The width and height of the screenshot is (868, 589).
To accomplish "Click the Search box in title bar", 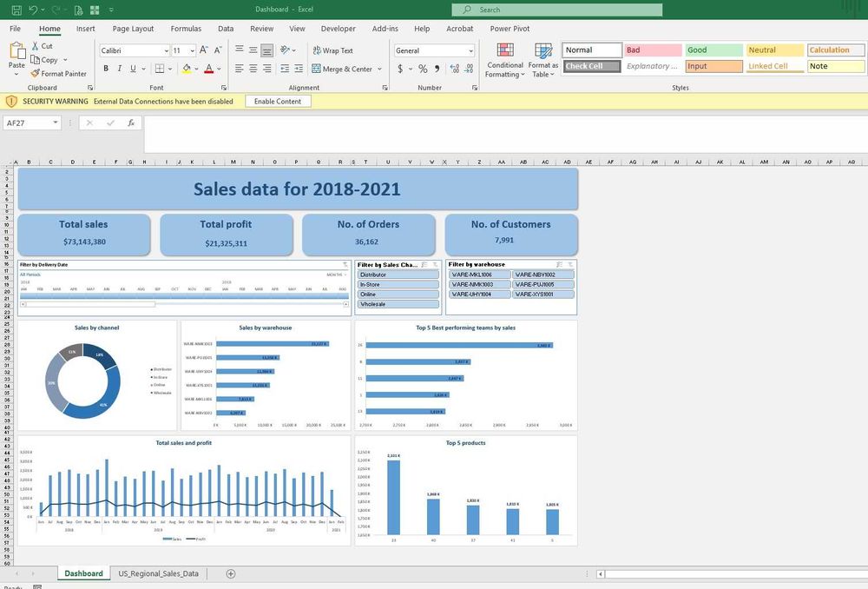I will tap(557, 10).
